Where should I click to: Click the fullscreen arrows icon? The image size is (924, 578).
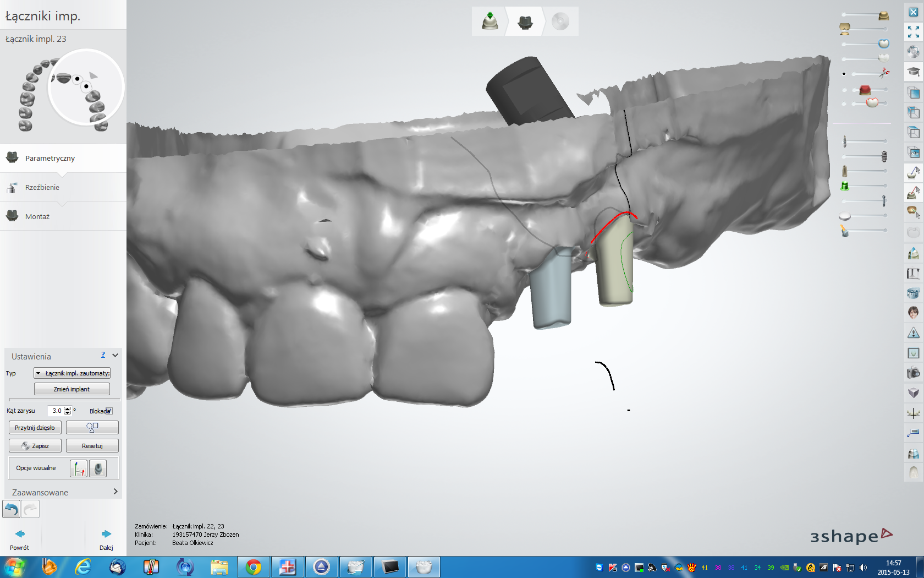pos(913,32)
